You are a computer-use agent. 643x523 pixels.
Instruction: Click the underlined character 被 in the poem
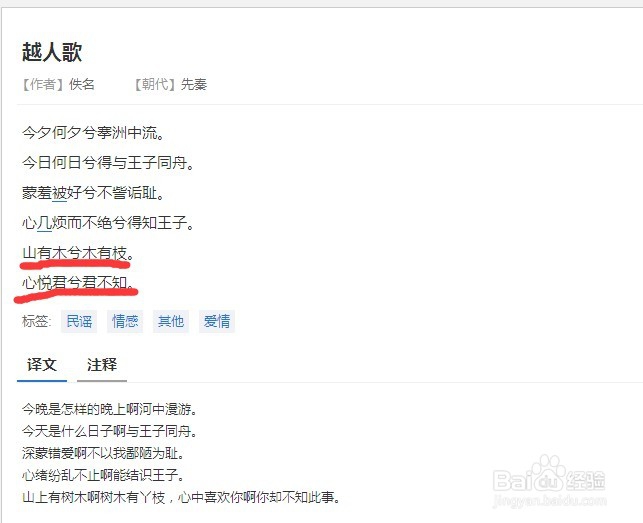59,192
